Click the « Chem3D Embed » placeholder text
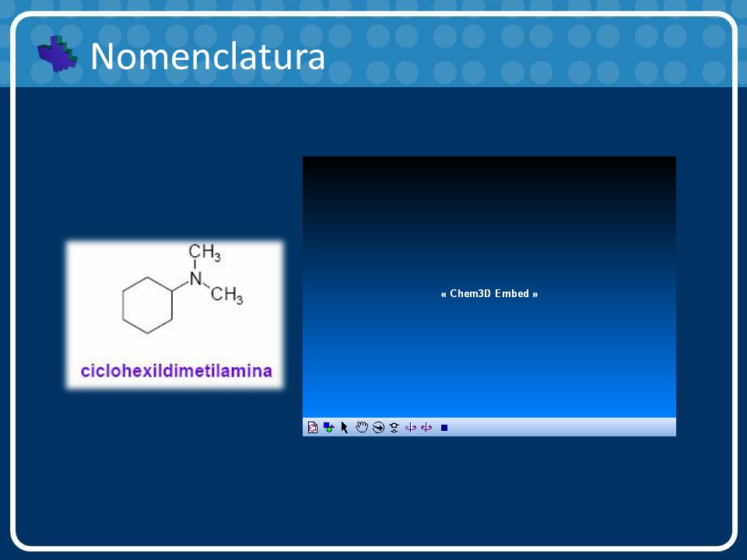The width and height of the screenshot is (747, 560). tap(489, 294)
